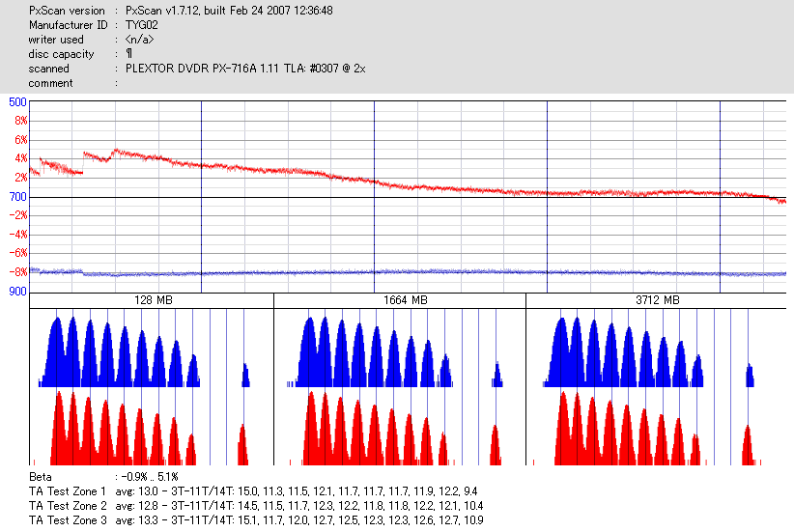This screenshot has height=532, width=794.
Task: Click the "comment" label
Action: [50, 83]
